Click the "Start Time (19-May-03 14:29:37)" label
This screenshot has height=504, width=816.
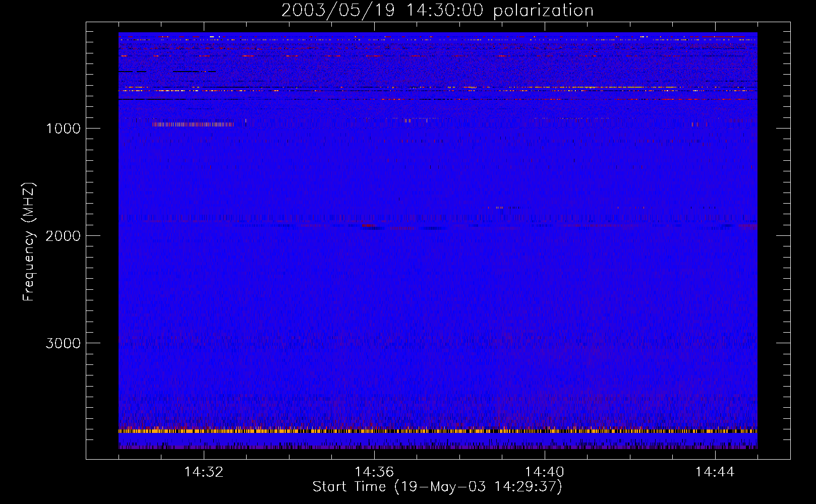coord(437,487)
